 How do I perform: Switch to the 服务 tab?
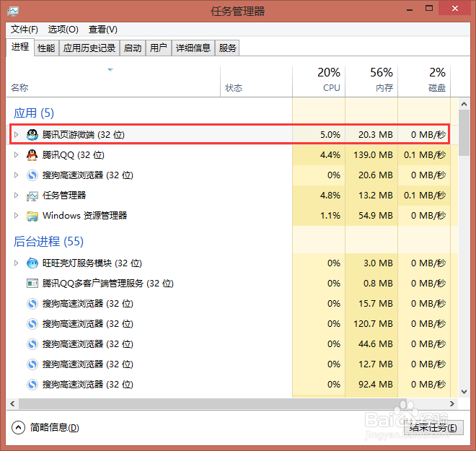coord(227,48)
